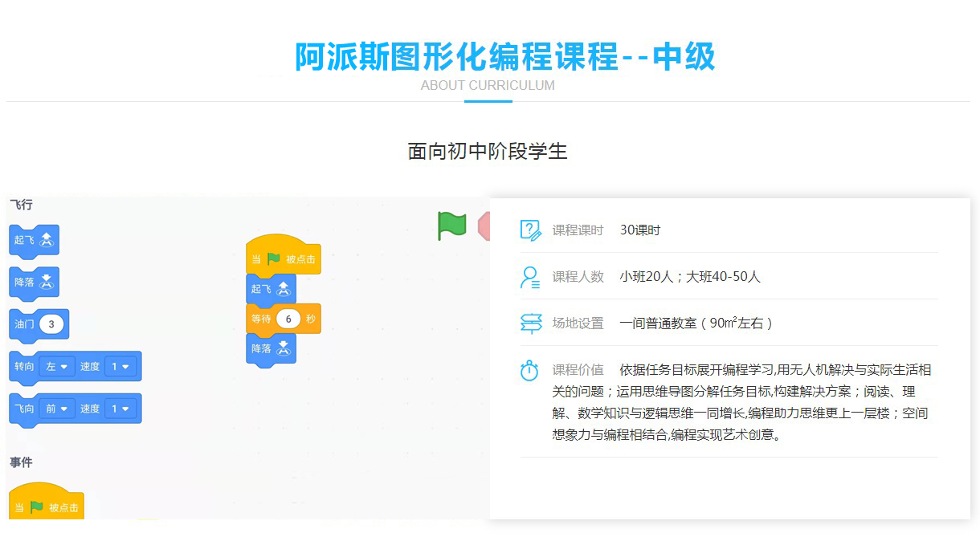This screenshot has width=980, height=537.
Task: Click the course value stopwatch icon
Action: click(x=530, y=370)
